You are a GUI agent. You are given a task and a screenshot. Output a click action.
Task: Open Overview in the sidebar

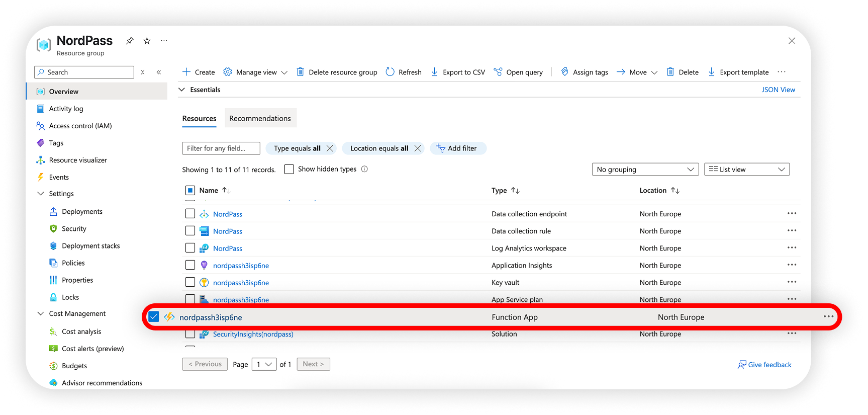coord(97,92)
